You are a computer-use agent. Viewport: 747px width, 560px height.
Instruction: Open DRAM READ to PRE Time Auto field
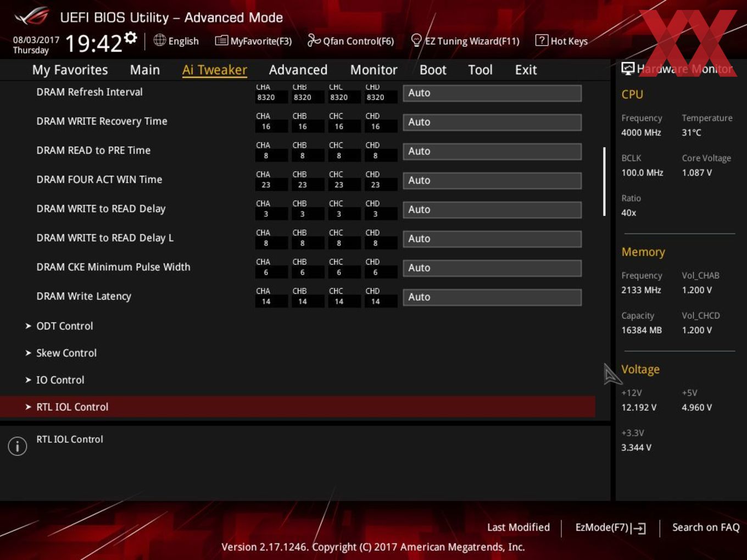click(x=492, y=151)
